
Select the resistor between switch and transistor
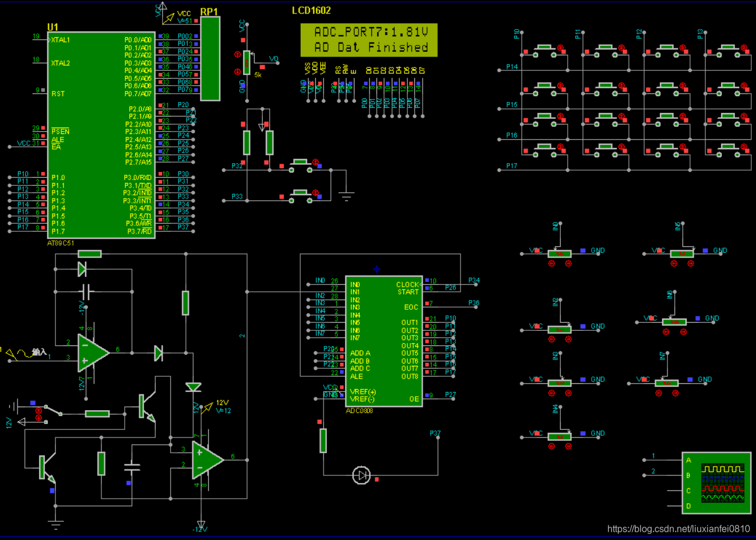[97, 414]
